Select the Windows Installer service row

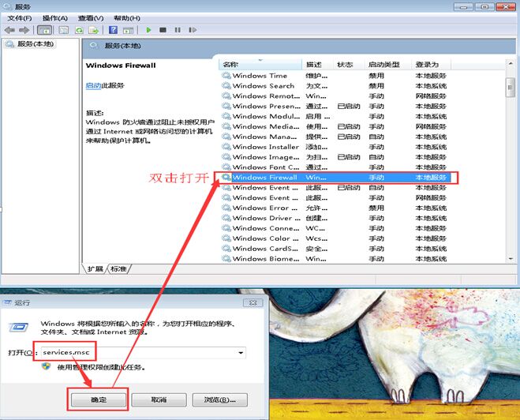335,147
